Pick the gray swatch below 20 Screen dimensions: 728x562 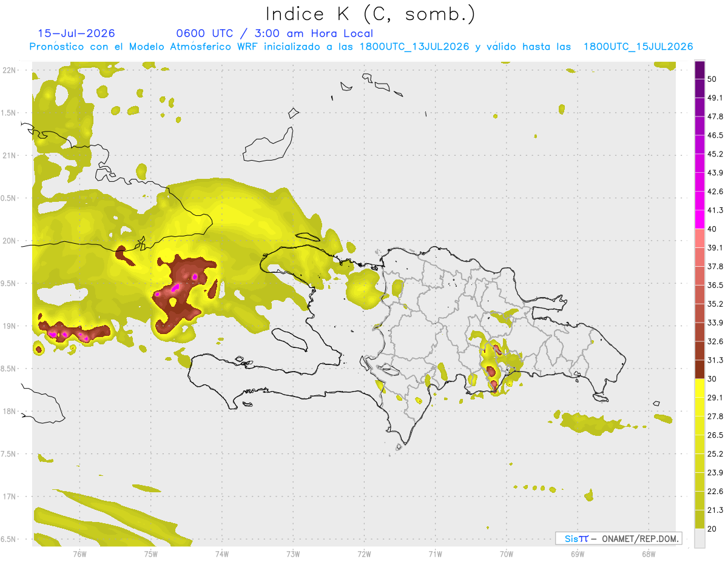point(699,538)
